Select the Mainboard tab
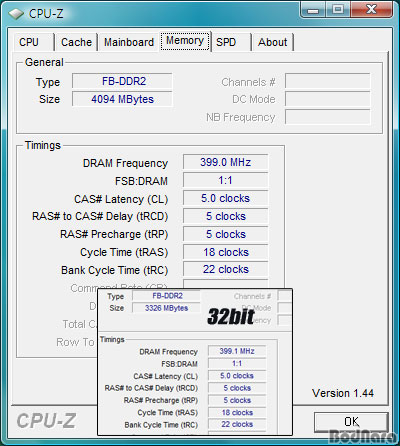The image size is (400, 446). tap(129, 42)
